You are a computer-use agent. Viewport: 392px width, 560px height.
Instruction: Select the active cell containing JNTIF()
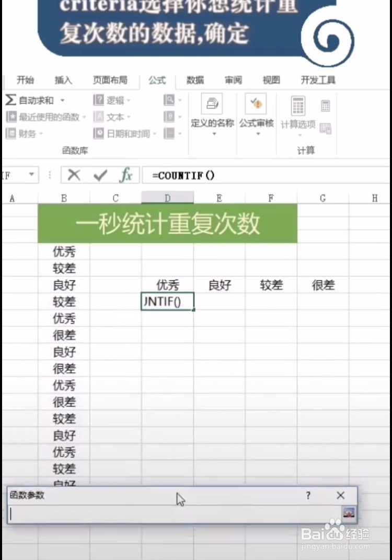point(167,301)
